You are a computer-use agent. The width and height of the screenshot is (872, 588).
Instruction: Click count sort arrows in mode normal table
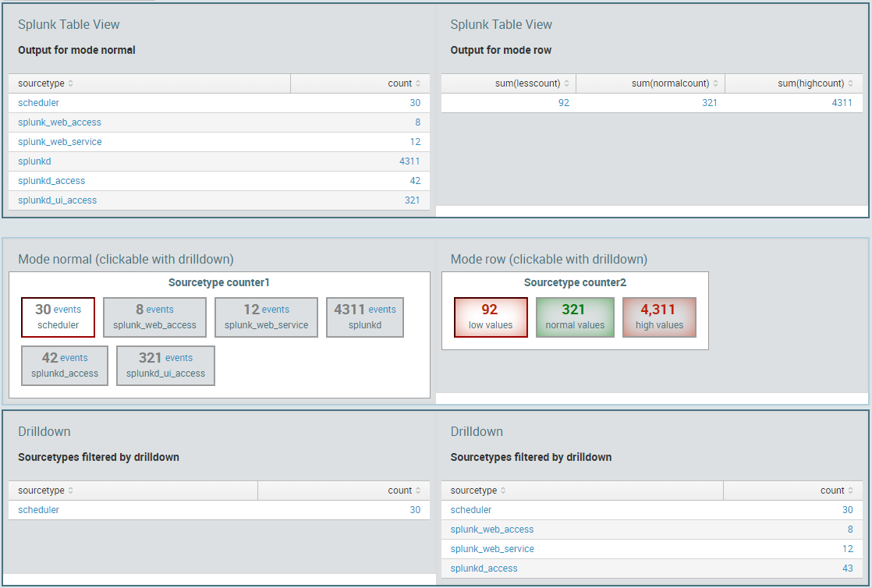tap(418, 83)
